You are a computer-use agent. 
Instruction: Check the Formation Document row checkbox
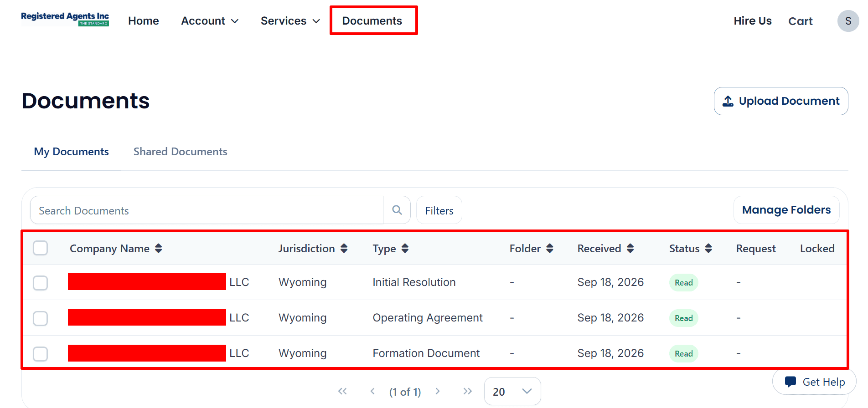pyautogui.click(x=41, y=354)
